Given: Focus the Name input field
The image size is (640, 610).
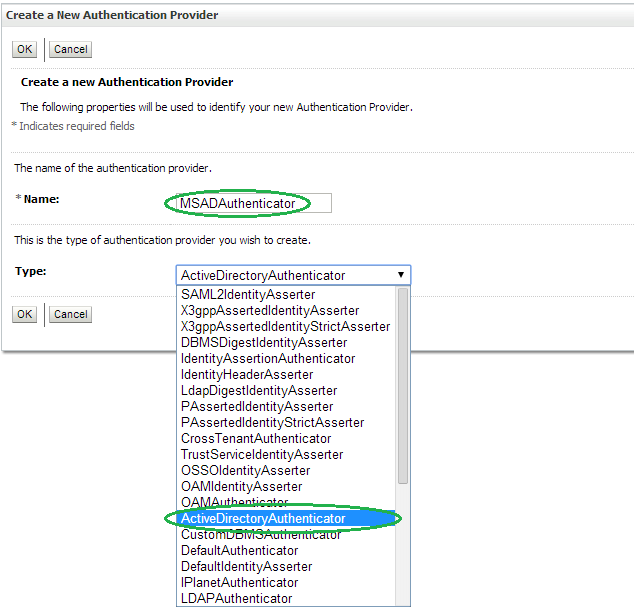Looking at the screenshot, I should click(254, 203).
